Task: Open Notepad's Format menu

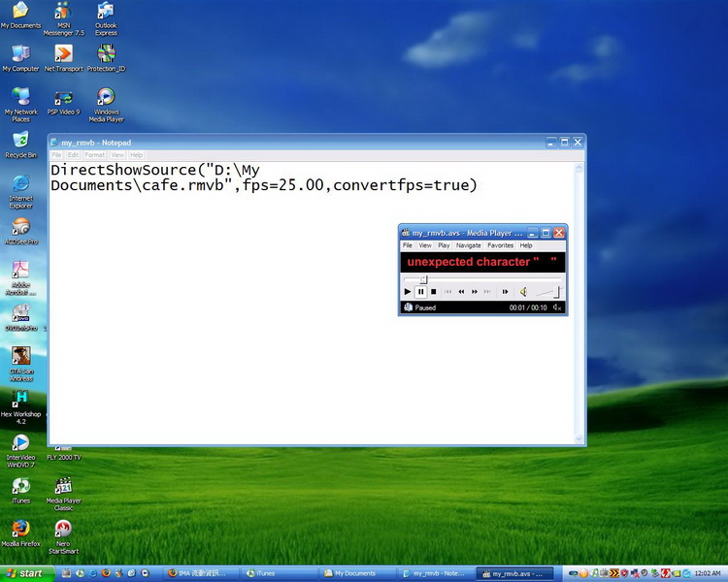Action: [94, 155]
